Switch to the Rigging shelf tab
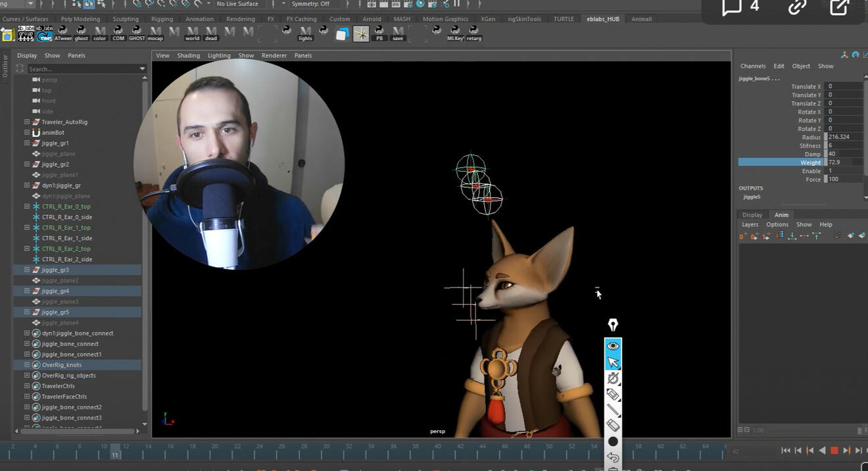The height and width of the screenshot is (471, 868). [x=162, y=19]
